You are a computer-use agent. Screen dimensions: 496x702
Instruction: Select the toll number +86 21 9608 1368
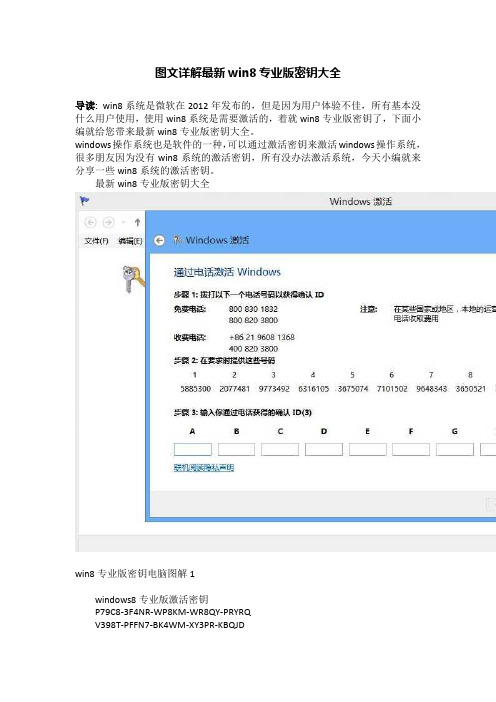(261, 337)
